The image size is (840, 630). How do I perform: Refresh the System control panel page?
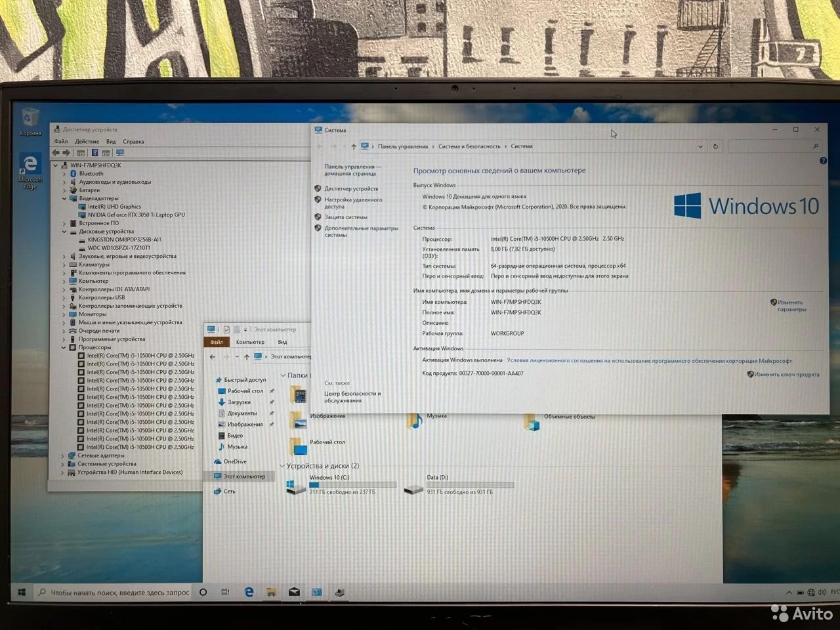pyautogui.click(x=715, y=146)
